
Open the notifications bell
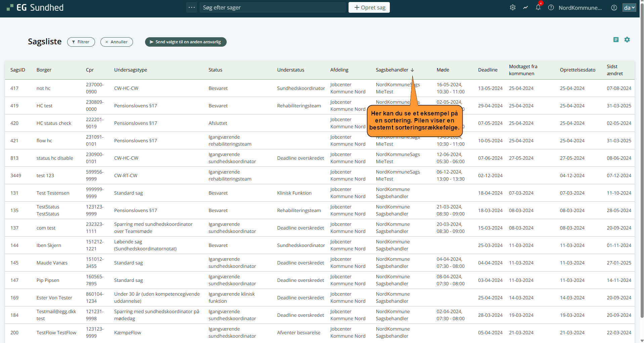point(538,7)
